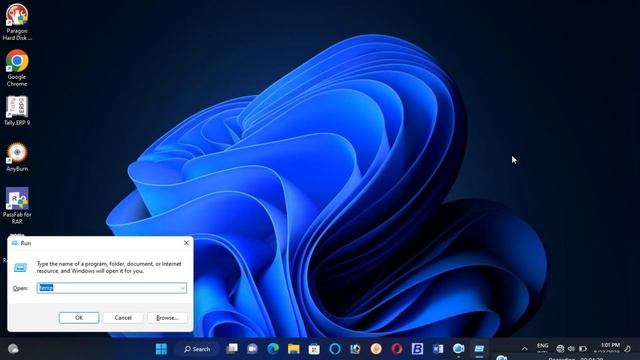Viewport: 640px width, 360px height.
Task: Open the Teams Chat taskbar icon
Action: pyautogui.click(x=252, y=349)
